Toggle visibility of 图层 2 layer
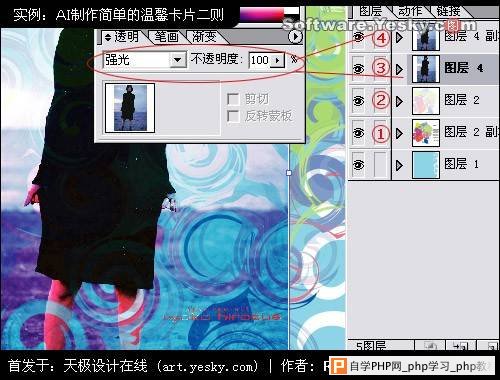Viewport: 500px width, 380px height. coord(358,101)
